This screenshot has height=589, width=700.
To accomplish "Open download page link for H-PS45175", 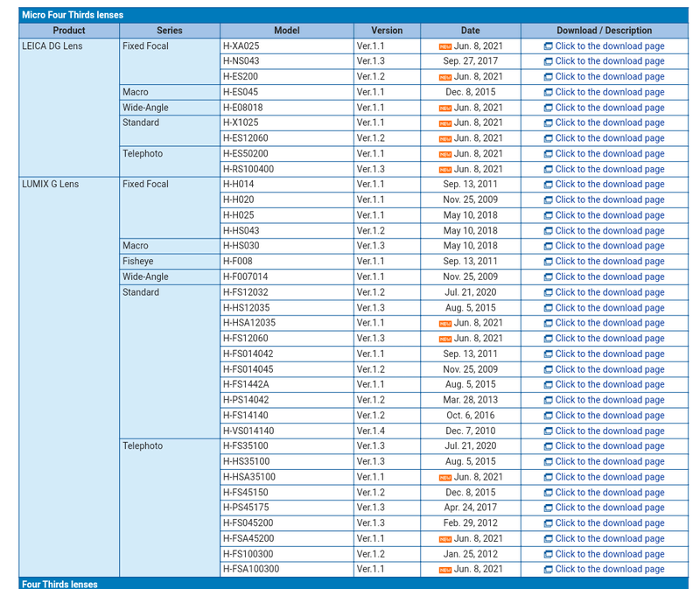I will tap(609, 508).
